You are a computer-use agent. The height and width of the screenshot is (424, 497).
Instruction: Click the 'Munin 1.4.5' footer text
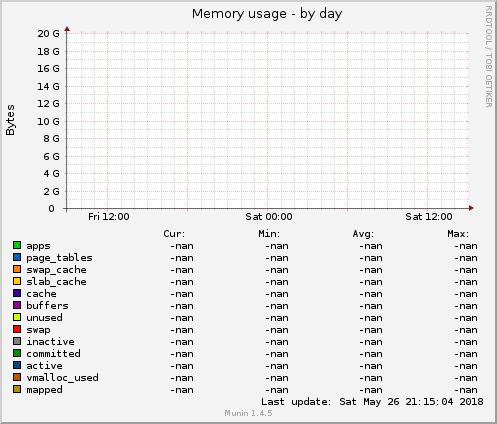pyautogui.click(x=248, y=413)
